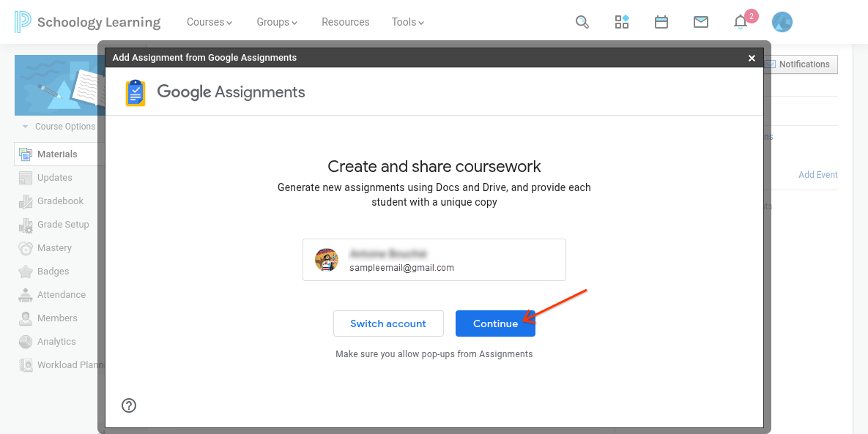Open help via the question mark icon
Screen dimensions: 868x434
[x=129, y=405]
